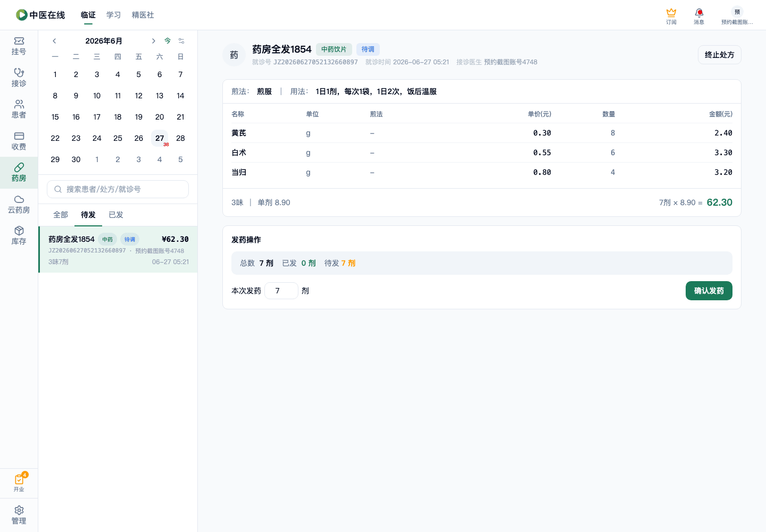Select June 21 in the calendar

180,117
